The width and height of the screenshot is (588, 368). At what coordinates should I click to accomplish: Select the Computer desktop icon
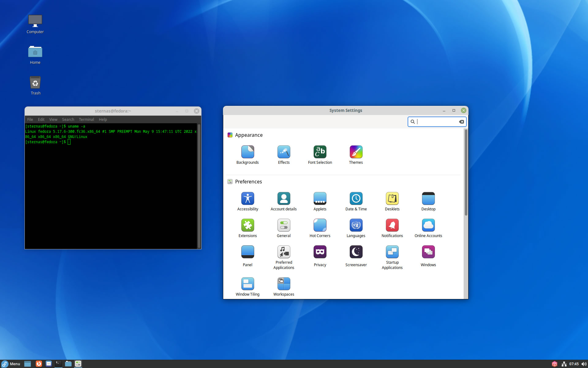click(x=35, y=24)
